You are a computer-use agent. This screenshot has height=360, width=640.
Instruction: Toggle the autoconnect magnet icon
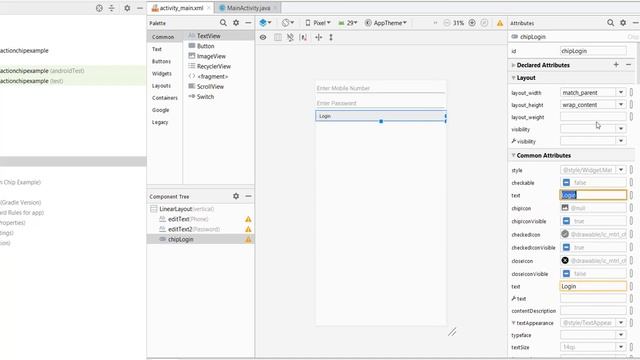point(290,37)
